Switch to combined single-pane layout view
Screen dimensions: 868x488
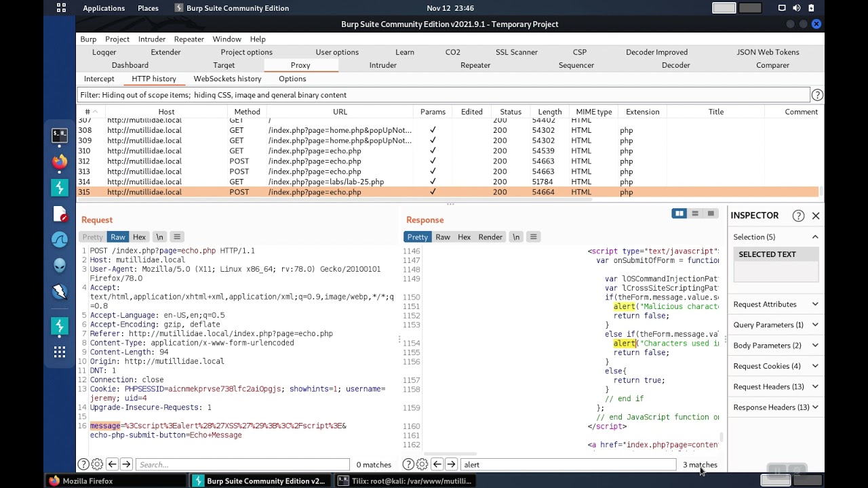click(x=711, y=213)
